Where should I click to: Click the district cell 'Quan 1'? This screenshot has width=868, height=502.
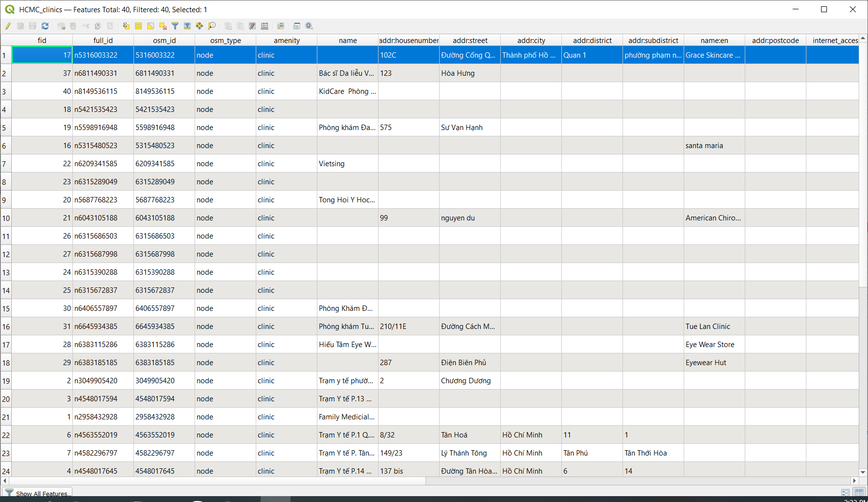592,55
